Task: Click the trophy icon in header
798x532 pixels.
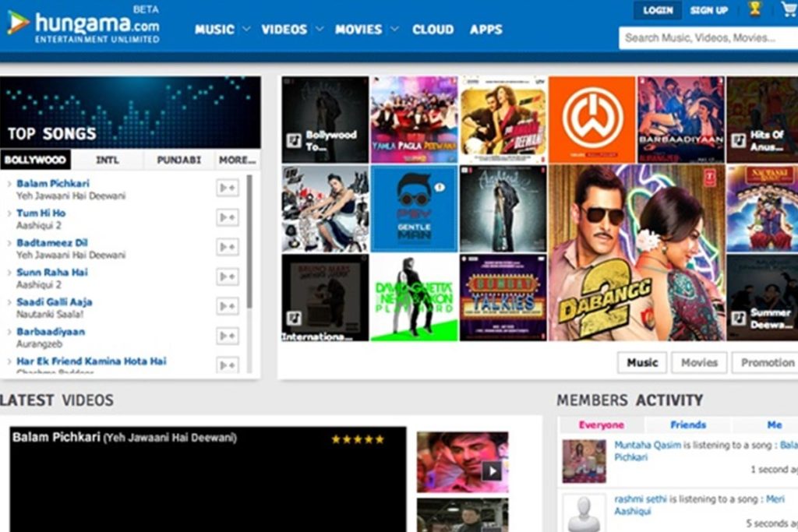Action: (754, 9)
